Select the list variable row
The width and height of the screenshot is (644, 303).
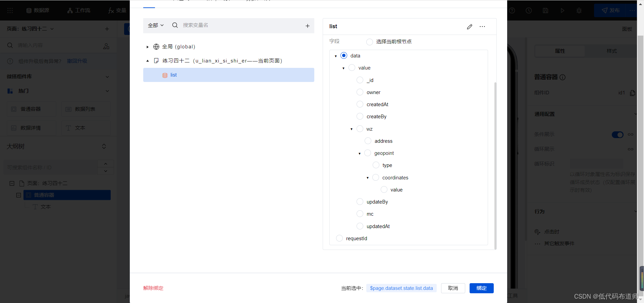click(x=229, y=75)
